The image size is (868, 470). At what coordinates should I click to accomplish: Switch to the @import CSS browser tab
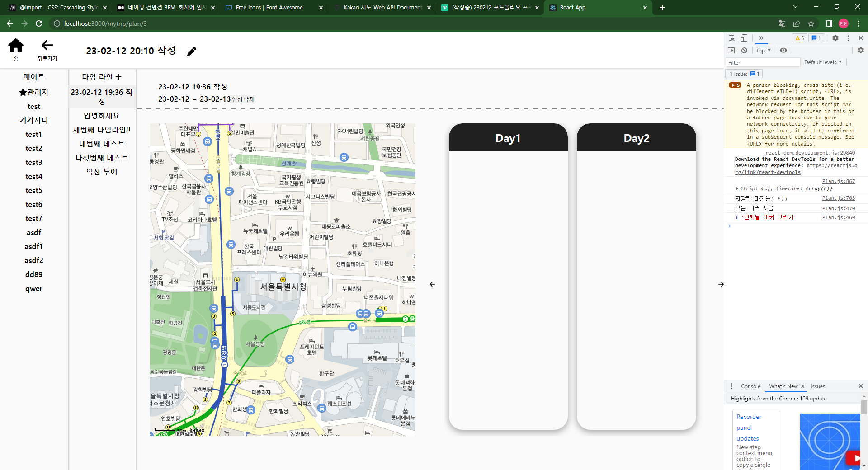point(58,8)
